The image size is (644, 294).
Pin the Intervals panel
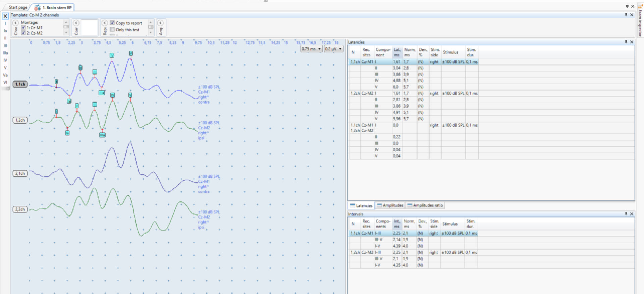coord(626,214)
